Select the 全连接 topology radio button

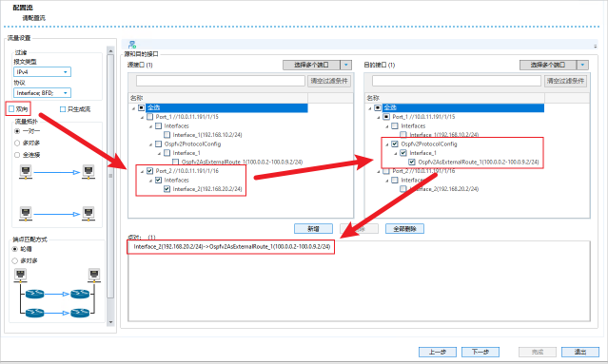(x=17, y=155)
